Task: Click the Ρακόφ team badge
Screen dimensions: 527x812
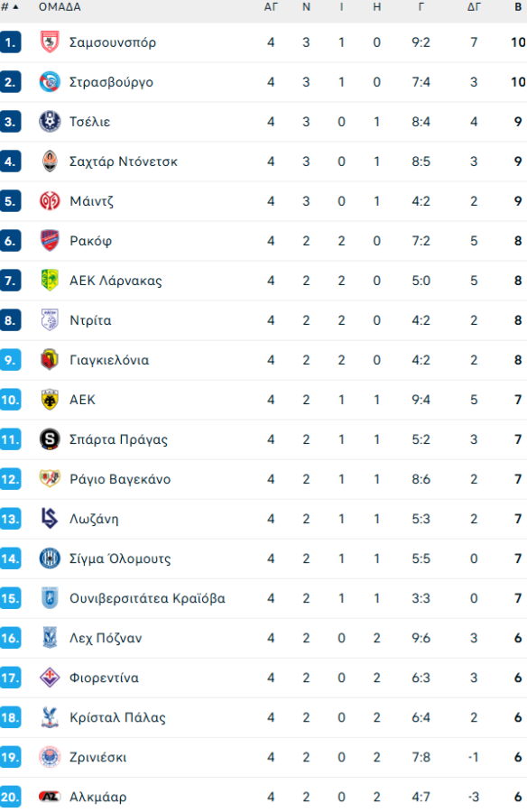Action: [50, 240]
